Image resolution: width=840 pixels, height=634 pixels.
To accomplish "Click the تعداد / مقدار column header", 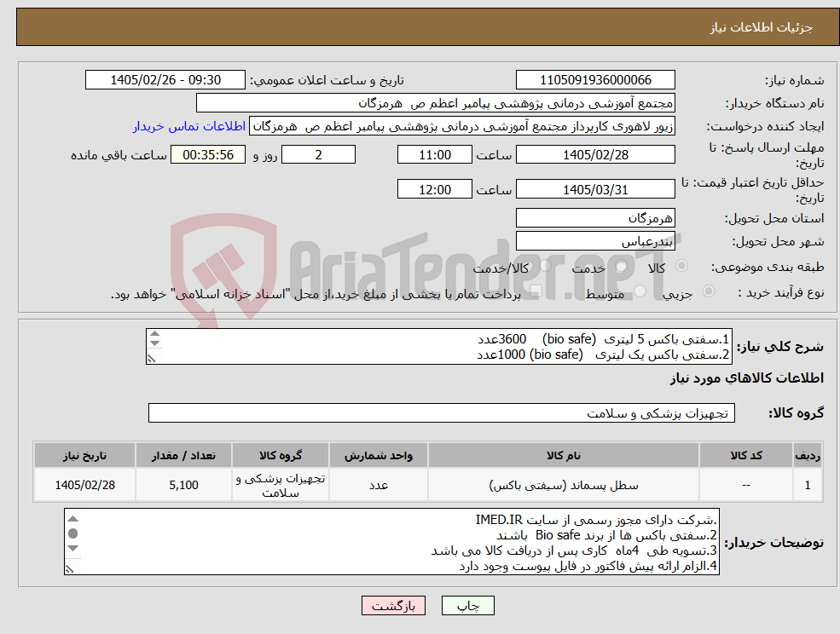I will (183, 456).
